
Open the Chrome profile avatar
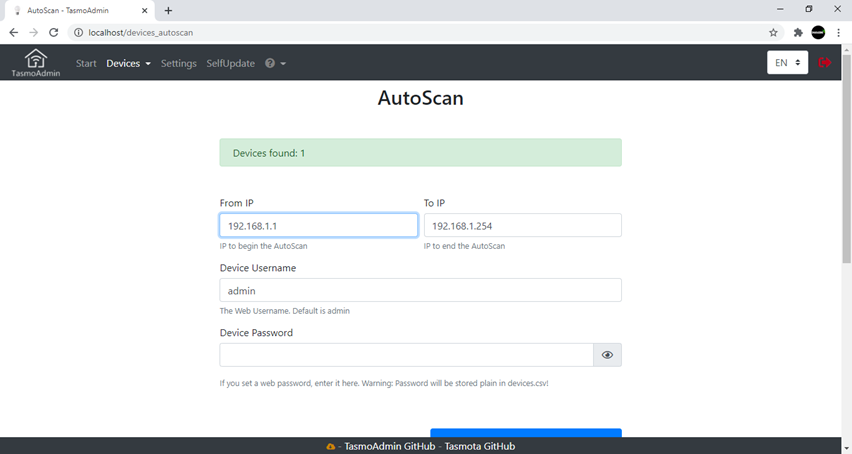point(818,33)
